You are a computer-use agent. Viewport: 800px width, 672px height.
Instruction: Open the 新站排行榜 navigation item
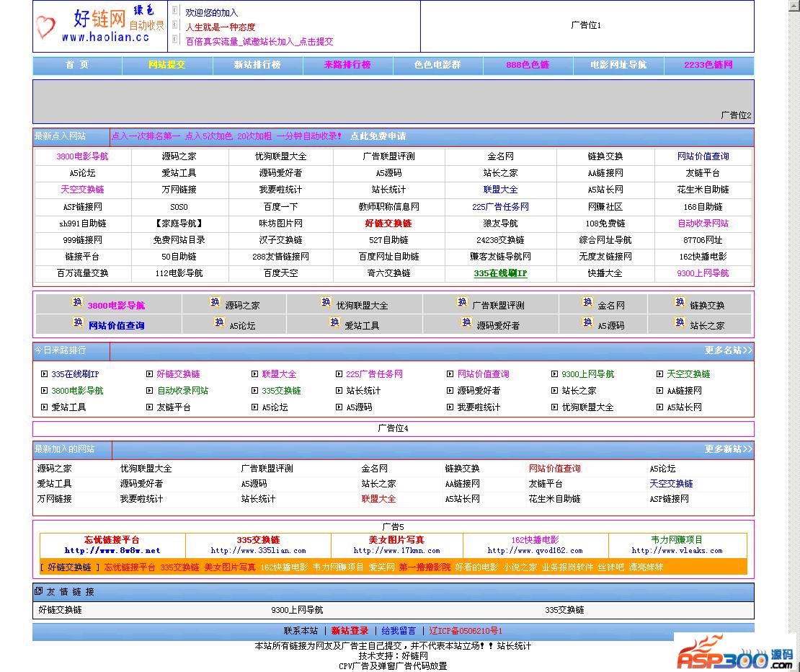point(257,65)
